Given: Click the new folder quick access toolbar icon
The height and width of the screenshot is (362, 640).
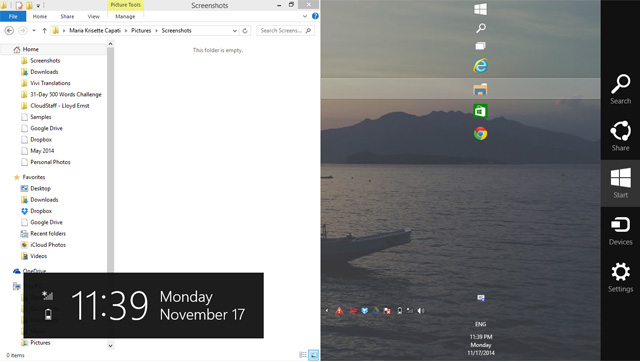Looking at the screenshot, I should 29,5.
